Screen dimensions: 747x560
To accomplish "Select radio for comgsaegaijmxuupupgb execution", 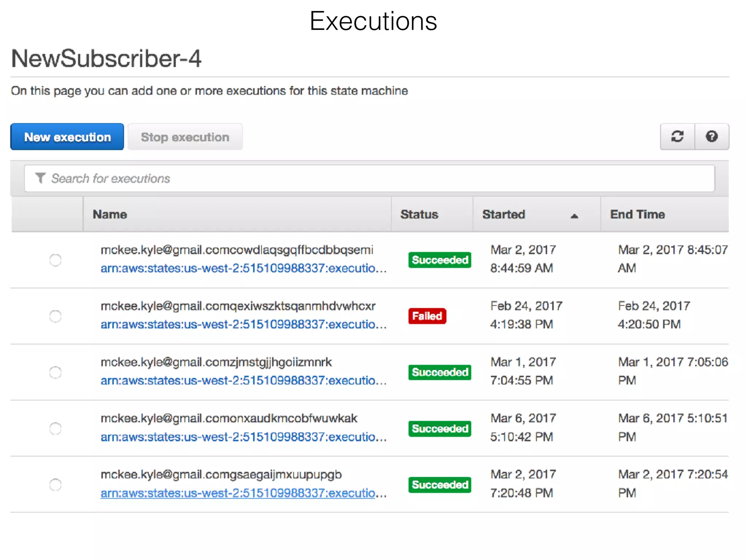I will click(55, 485).
